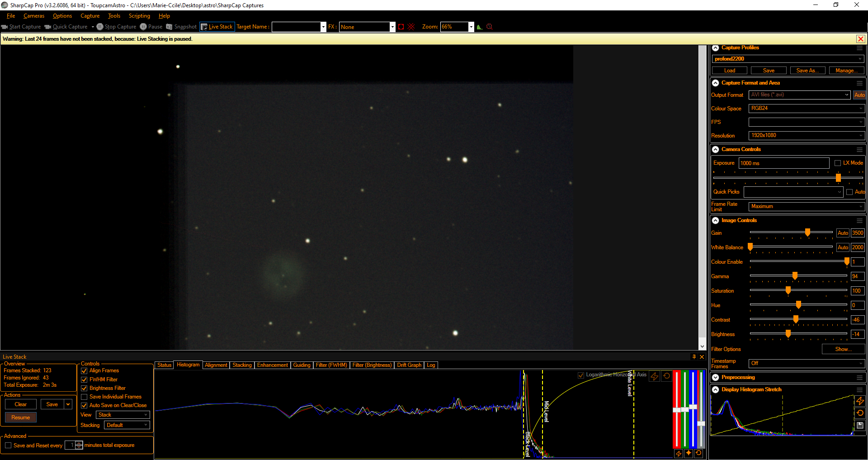This screenshot has height=460, width=868.
Task: Click the star colour balance icon below RGB sliders
Action: click(689, 453)
